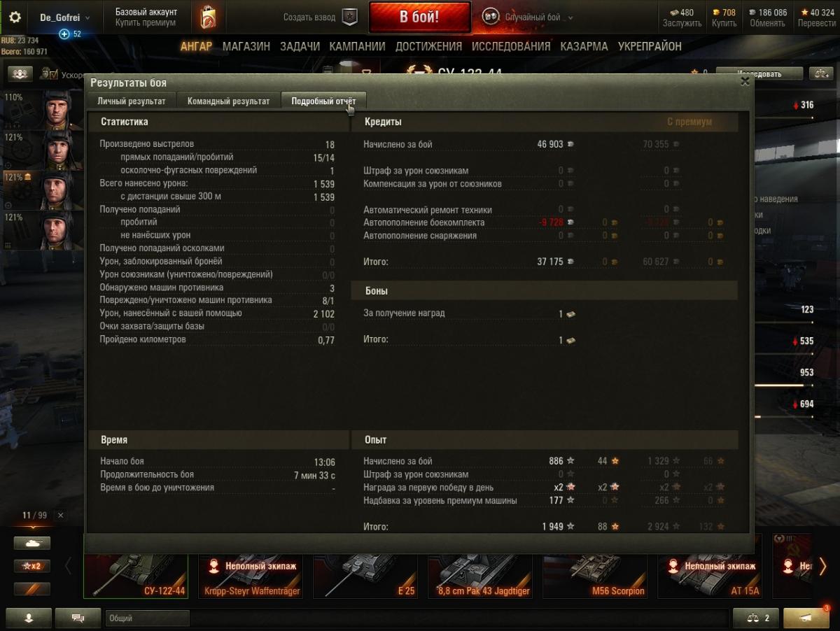
Task: Click Купить under 708 gold
Action: click(x=724, y=23)
